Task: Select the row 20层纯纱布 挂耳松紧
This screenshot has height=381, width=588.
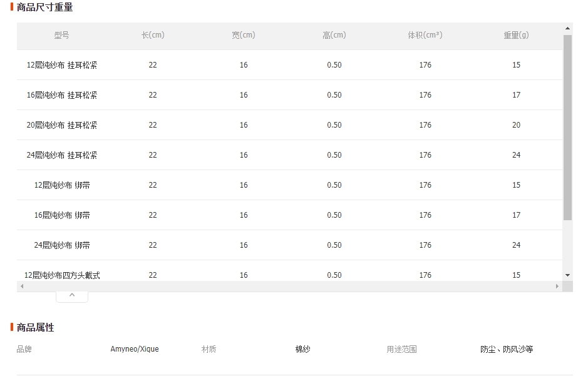Action: pyautogui.click(x=289, y=124)
